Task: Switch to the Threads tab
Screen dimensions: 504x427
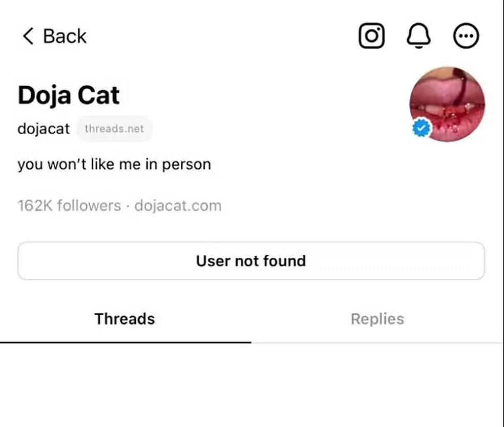Action: 124,319
